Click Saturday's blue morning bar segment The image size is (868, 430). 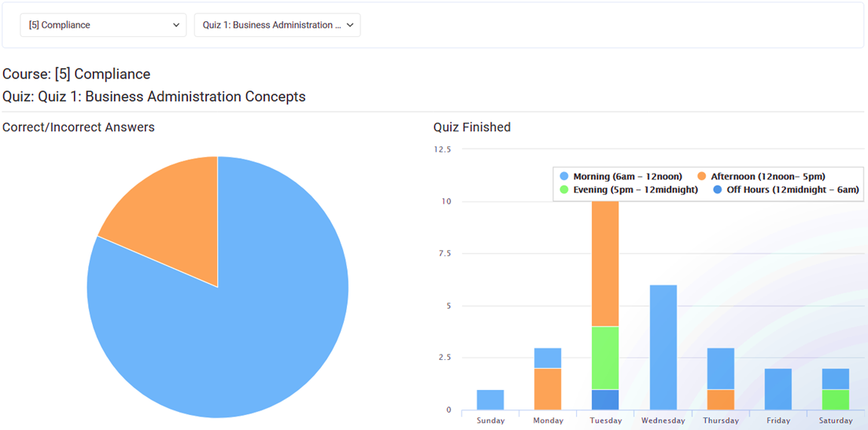click(836, 378)
